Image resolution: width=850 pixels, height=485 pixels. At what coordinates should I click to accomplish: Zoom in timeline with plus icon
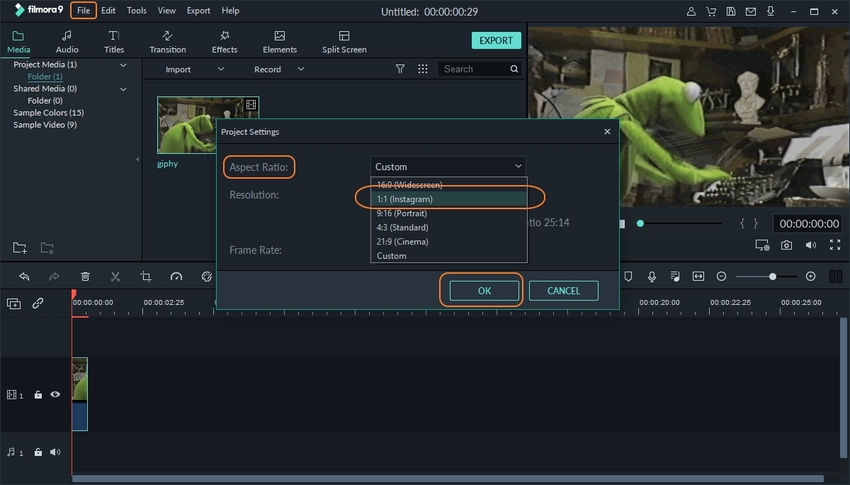[810, 276]
